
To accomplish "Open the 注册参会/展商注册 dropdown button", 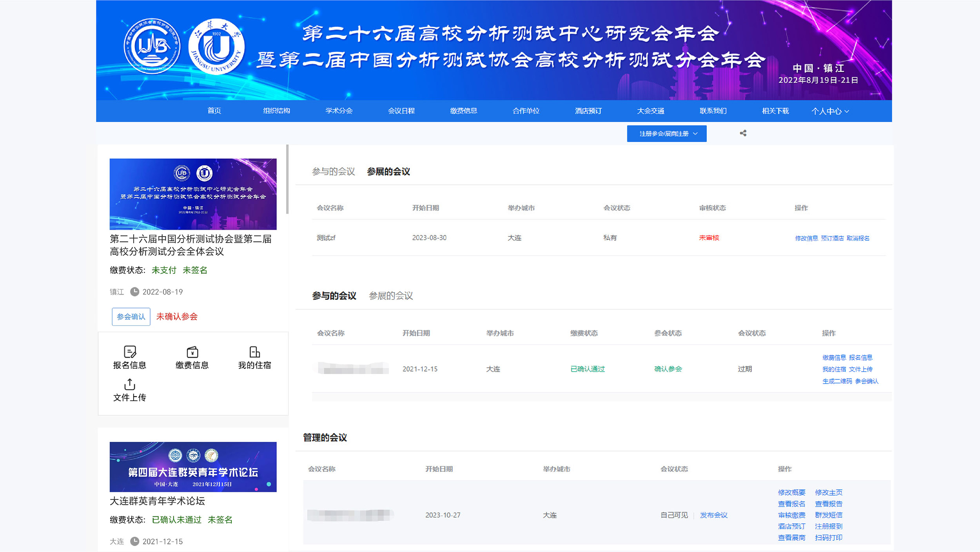I will coord(666,134).
